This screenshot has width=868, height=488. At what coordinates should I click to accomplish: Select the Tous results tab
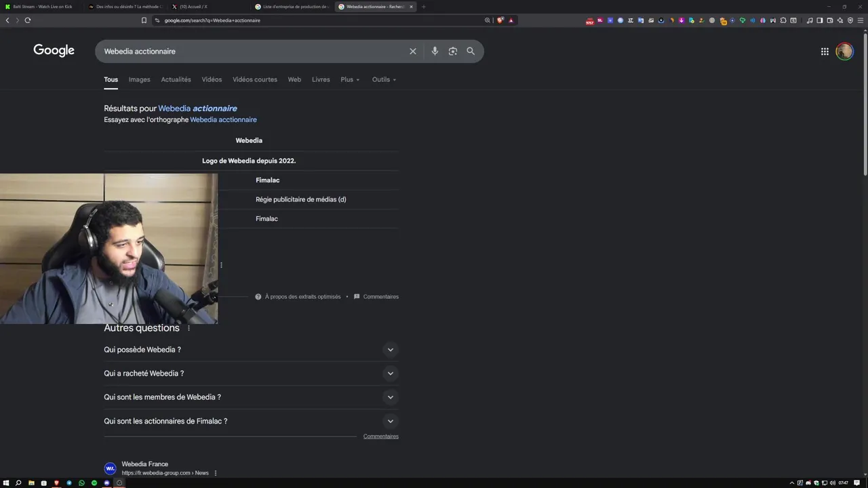111,79
